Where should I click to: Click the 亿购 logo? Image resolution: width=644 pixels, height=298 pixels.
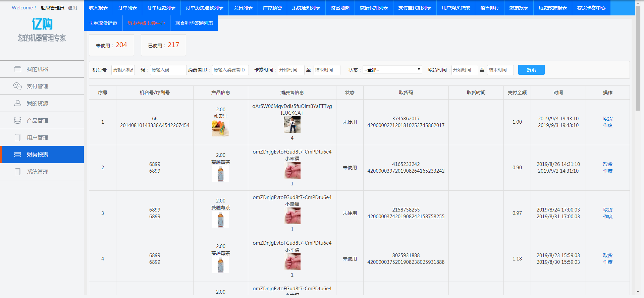42,24
